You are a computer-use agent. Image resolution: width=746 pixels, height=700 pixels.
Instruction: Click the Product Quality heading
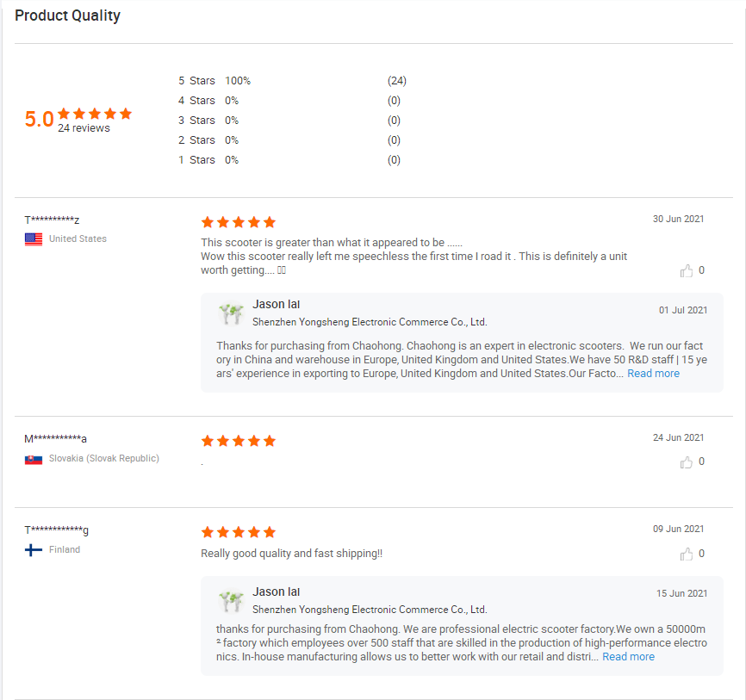[68, 15]
